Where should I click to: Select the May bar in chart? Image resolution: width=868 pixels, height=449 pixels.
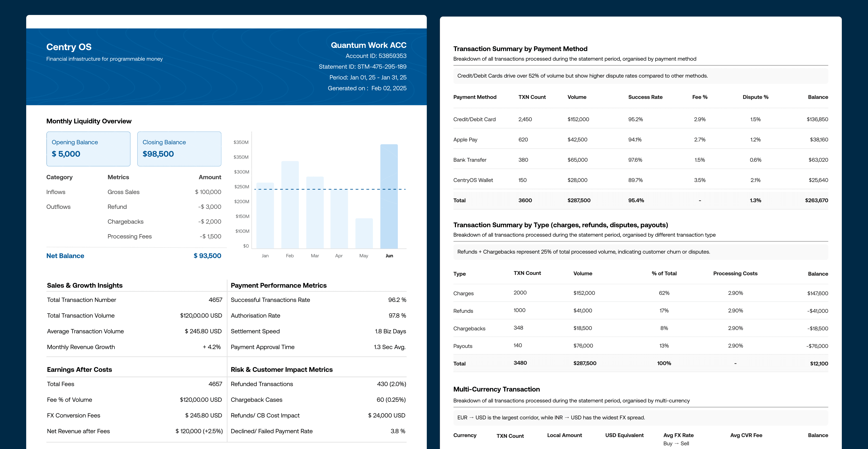tap(364, 233)
